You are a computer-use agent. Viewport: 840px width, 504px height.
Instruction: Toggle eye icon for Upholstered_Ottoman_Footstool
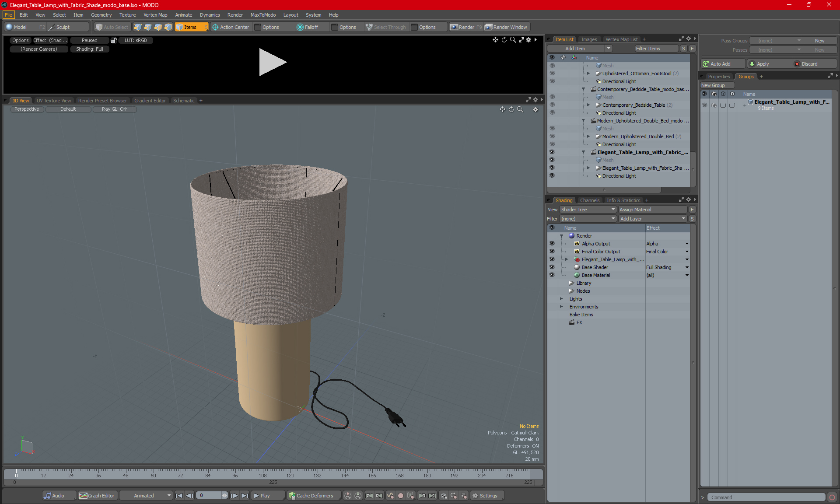point(551,73)
